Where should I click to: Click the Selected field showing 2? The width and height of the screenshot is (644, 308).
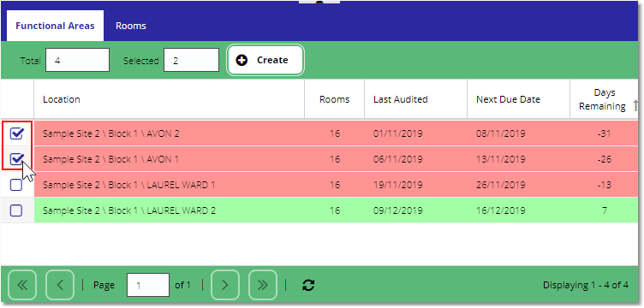[x=191, y=60]
